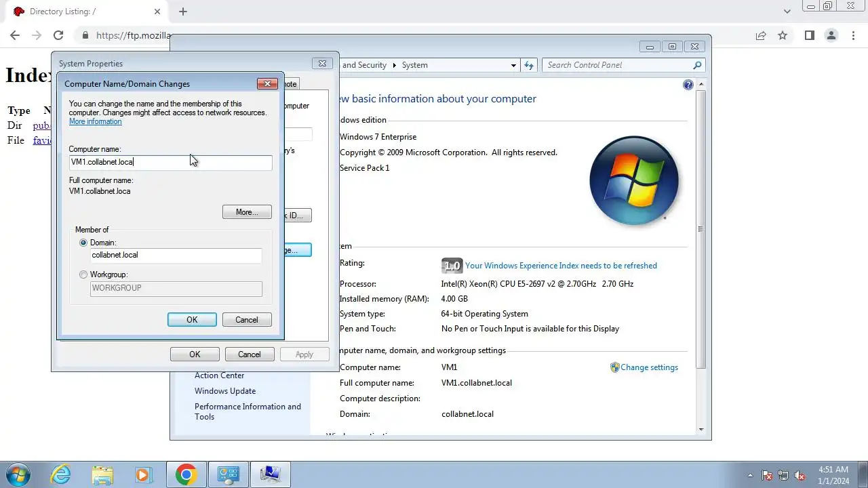Viewport: 868px width, 488px height.
Task: Minimize the Control Panel System window
Action: tap(650, 47)
